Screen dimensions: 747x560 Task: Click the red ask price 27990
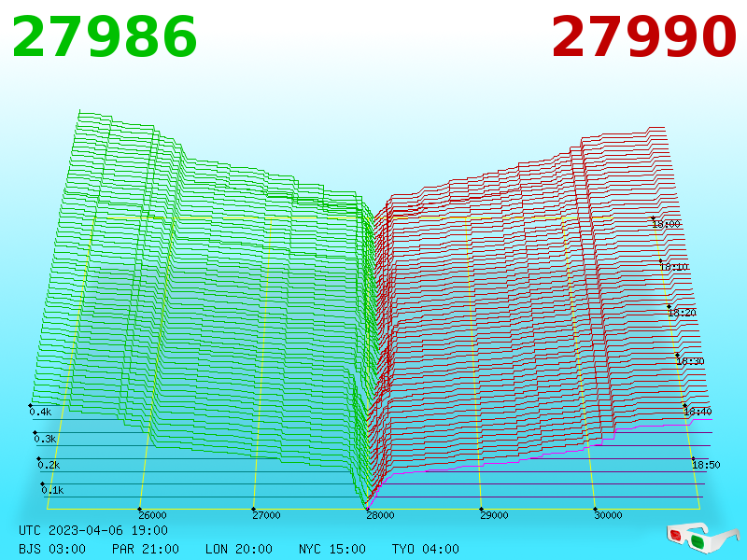(x=643, y=37)
